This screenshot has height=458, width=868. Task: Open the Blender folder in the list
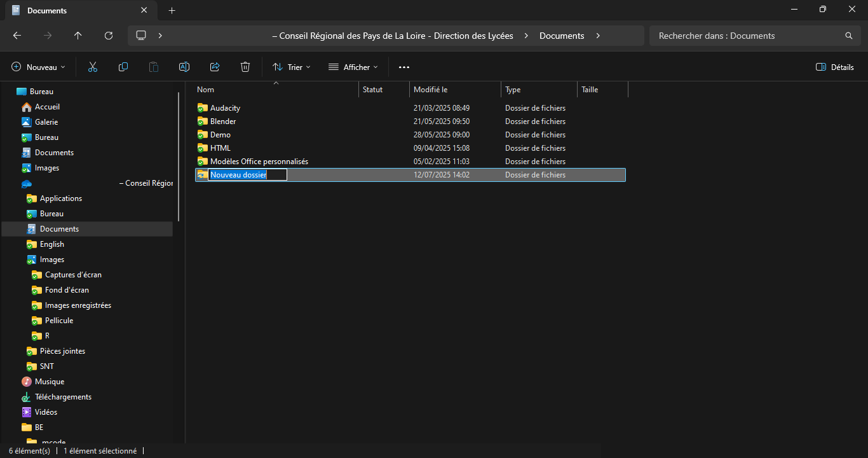click(x=223, y=121)
